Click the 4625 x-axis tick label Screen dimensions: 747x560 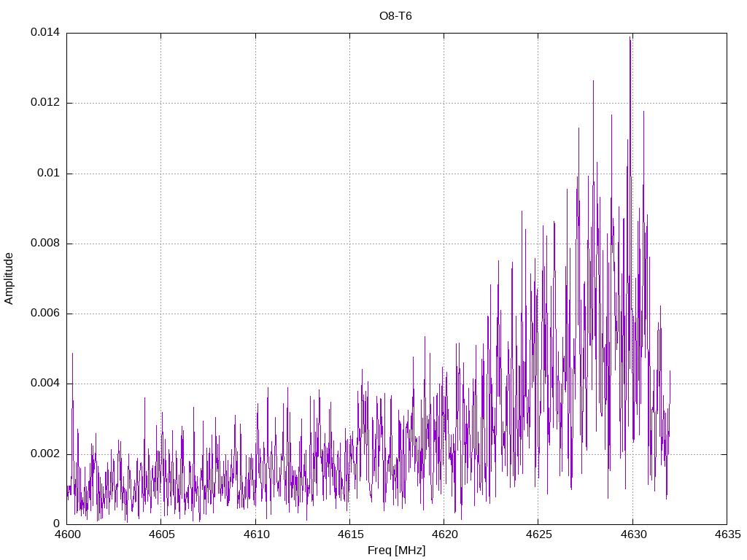pyautogui.click(x=538, y=534)
